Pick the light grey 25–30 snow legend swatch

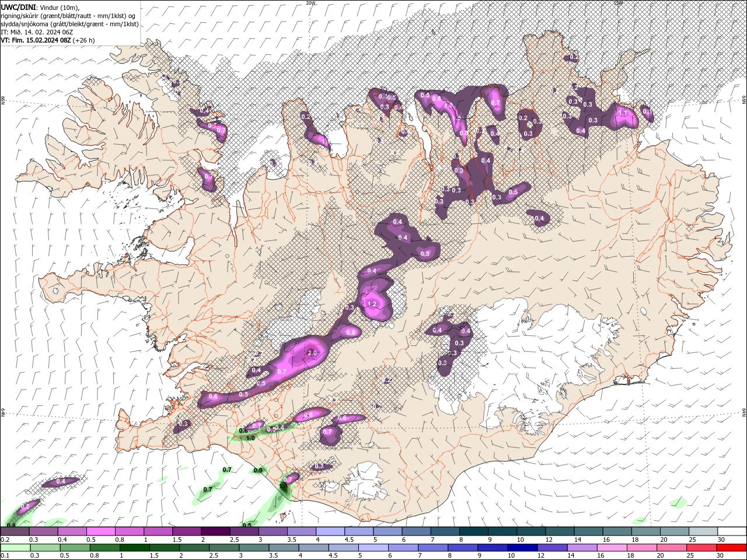703,531
